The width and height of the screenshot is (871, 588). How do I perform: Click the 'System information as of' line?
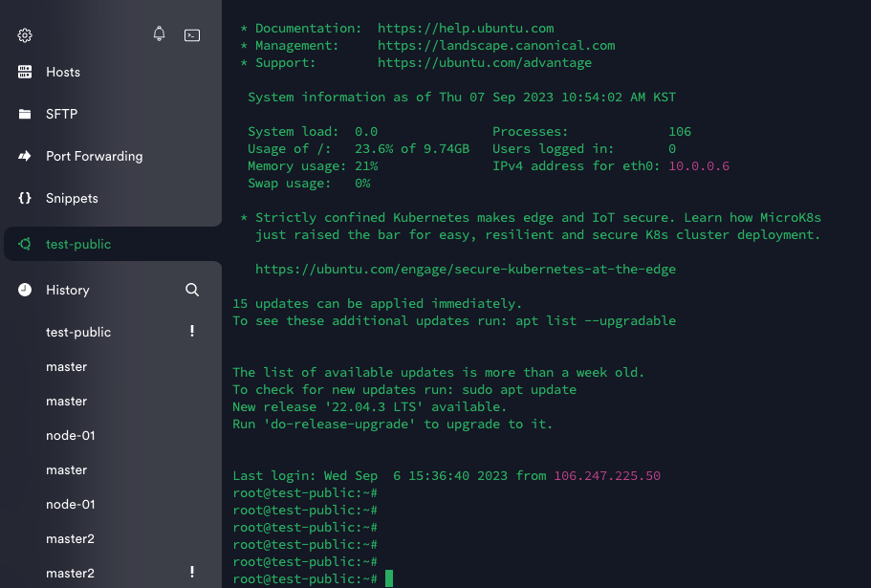coord(462,98)
